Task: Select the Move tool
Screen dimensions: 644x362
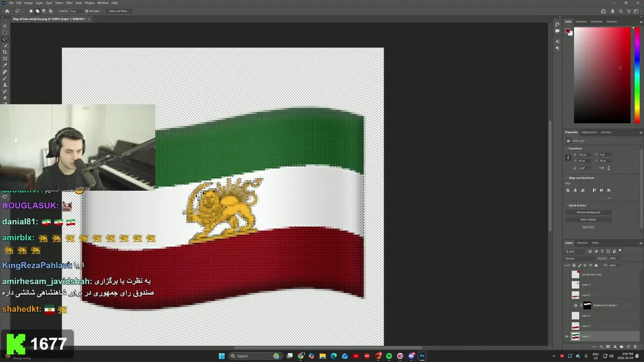Action: (5, 26)
